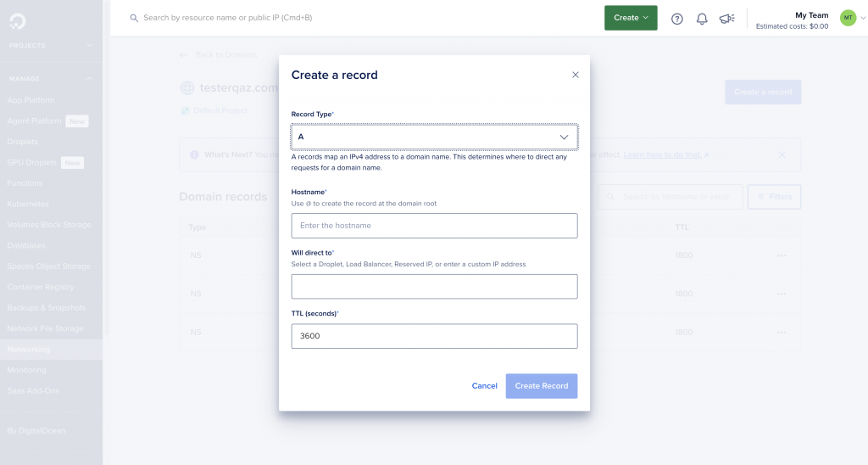Open the first NS record's more options
Image resolution: width=868 pixels, height=465 pixels.
(x=782, y=255)
